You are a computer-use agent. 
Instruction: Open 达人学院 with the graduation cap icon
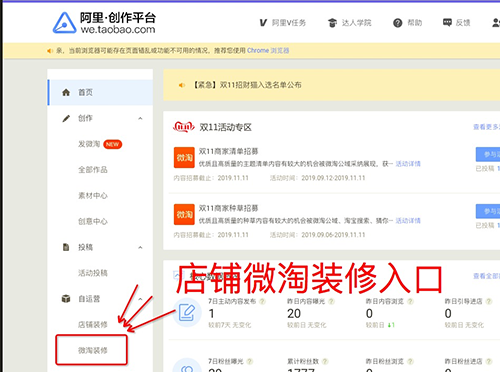point(349,23)
